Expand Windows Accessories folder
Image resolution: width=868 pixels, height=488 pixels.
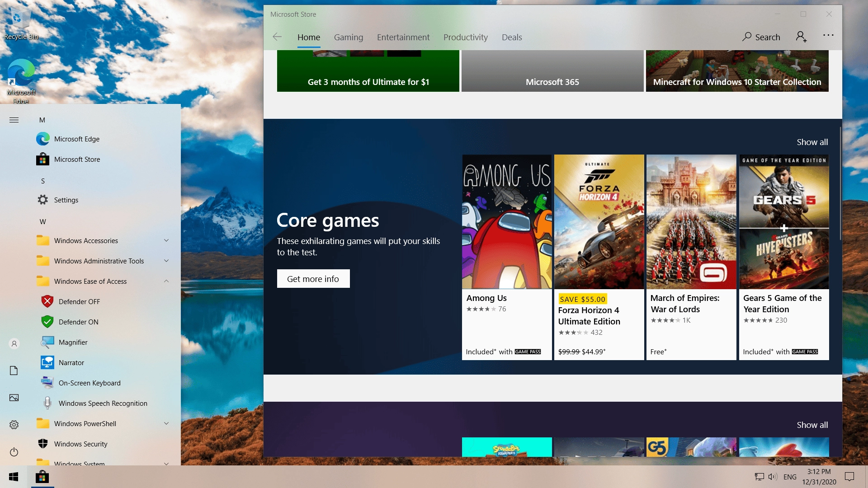[x=104, y=240]
